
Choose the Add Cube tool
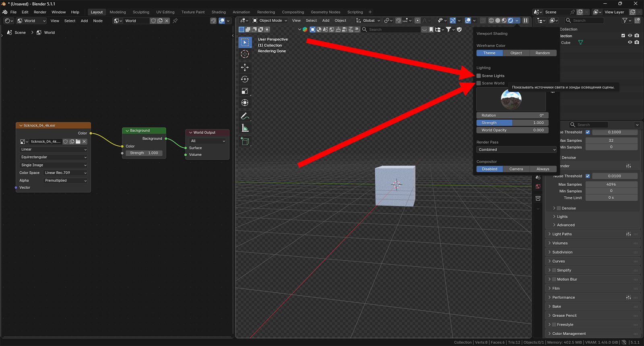pyautogui.click(x=245, y=141)
